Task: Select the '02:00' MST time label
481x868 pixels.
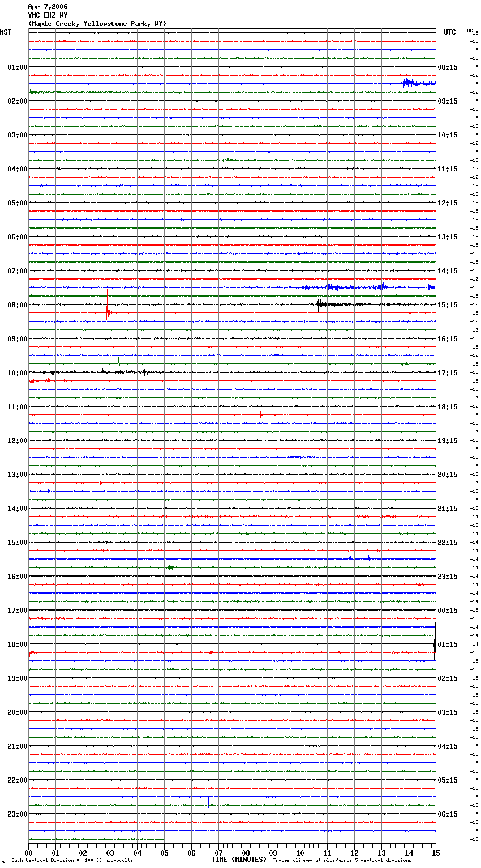Action: (x=18, y=101)
